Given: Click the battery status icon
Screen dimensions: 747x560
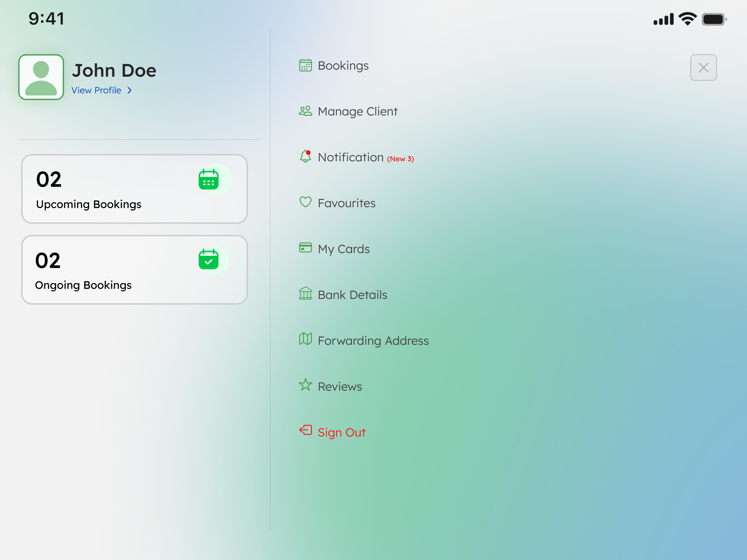Looking at the screenshot, I should pyautogui.click(x=714, y=19).
